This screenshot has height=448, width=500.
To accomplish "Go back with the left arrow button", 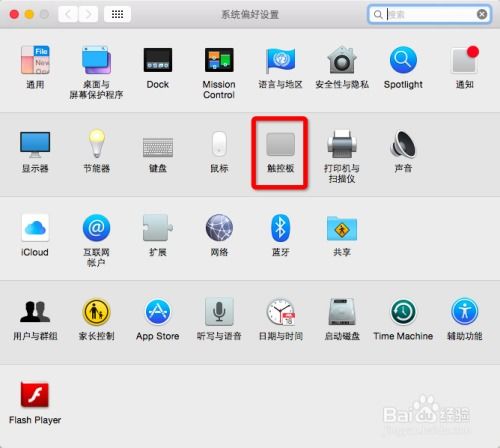I will [x=68, y=14].
